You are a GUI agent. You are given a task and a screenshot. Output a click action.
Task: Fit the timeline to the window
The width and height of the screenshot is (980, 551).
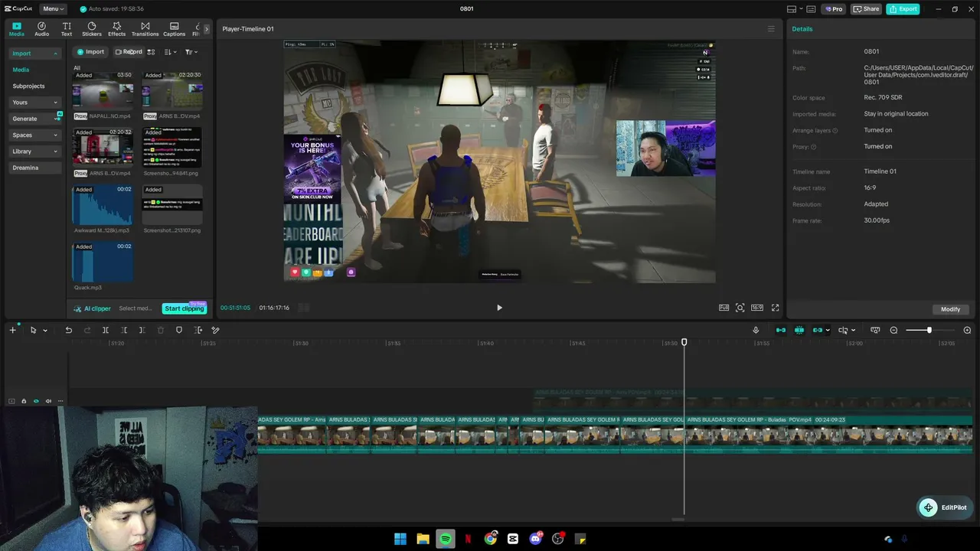click(875, 330)
